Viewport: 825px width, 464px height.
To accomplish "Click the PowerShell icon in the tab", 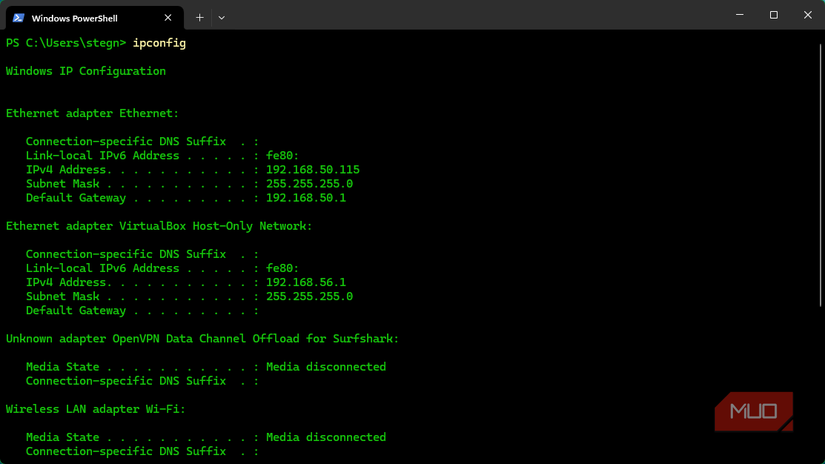I will tap(18, 18).
